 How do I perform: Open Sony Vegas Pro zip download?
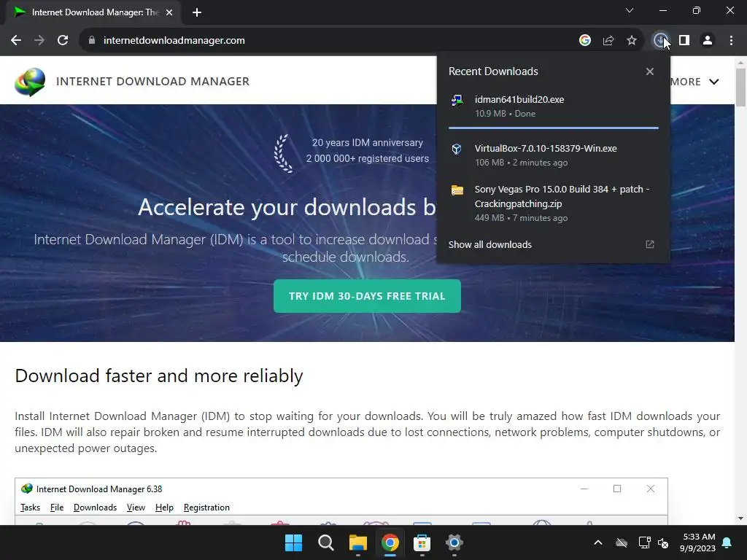pos(554,203)
